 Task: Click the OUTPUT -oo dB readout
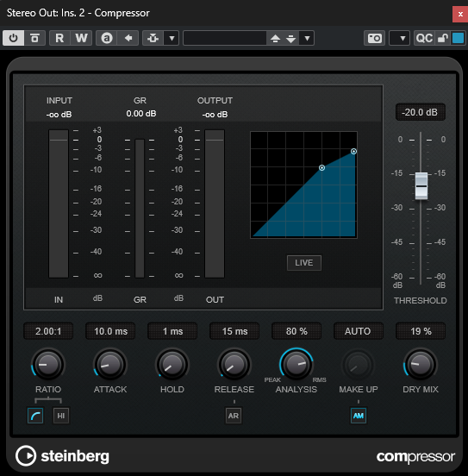(215, 115)
